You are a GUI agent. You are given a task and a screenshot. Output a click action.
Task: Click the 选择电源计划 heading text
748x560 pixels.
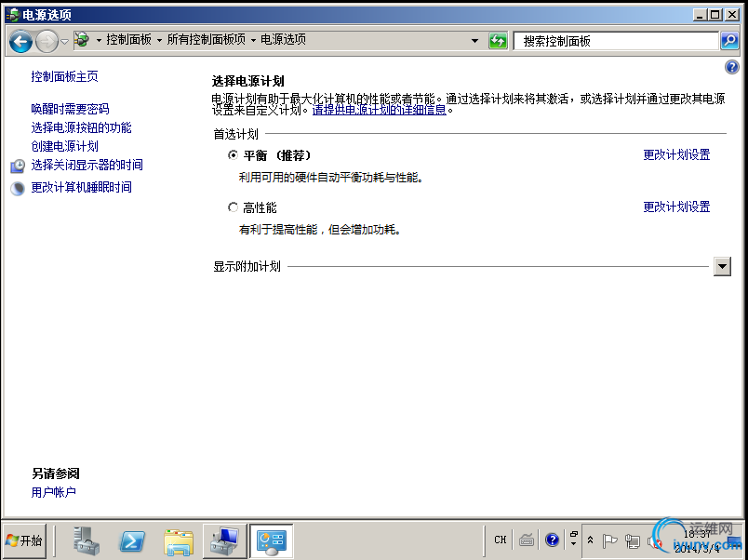pos(248,81)
